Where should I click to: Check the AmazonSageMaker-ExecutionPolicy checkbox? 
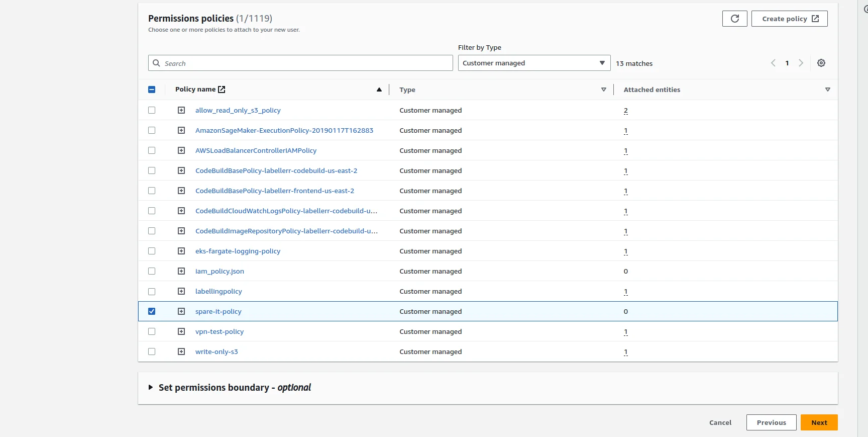click(x=152, y=130)
